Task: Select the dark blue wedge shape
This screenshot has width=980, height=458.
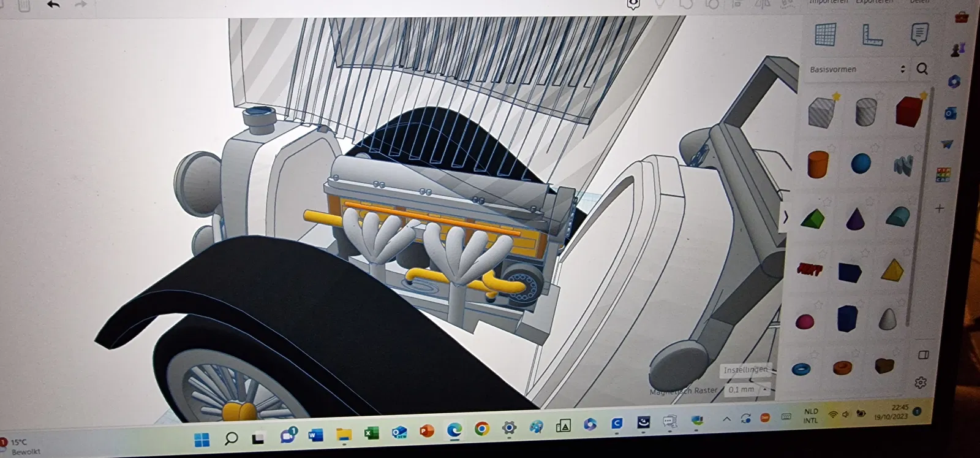Action: tap(850, 272)
